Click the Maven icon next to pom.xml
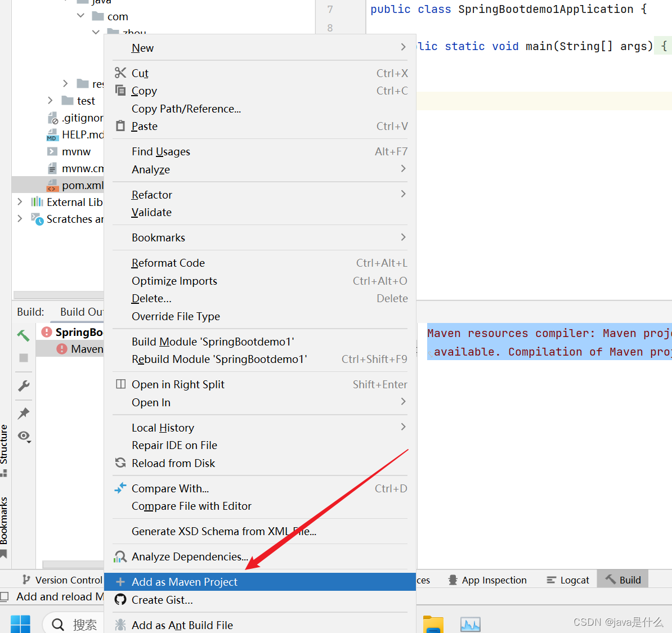This screenshot has width=672, height=633. 53,185
